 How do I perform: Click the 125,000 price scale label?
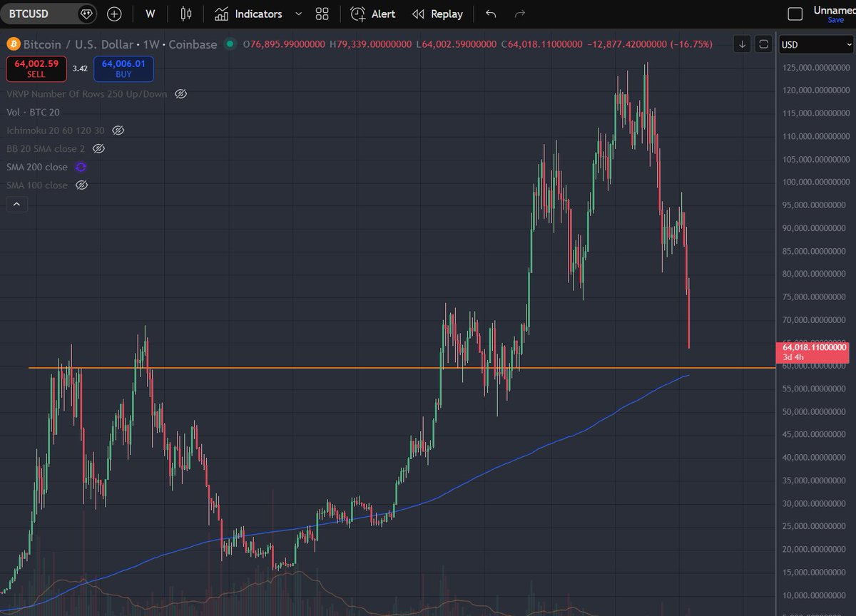click(x=815, y=68)
